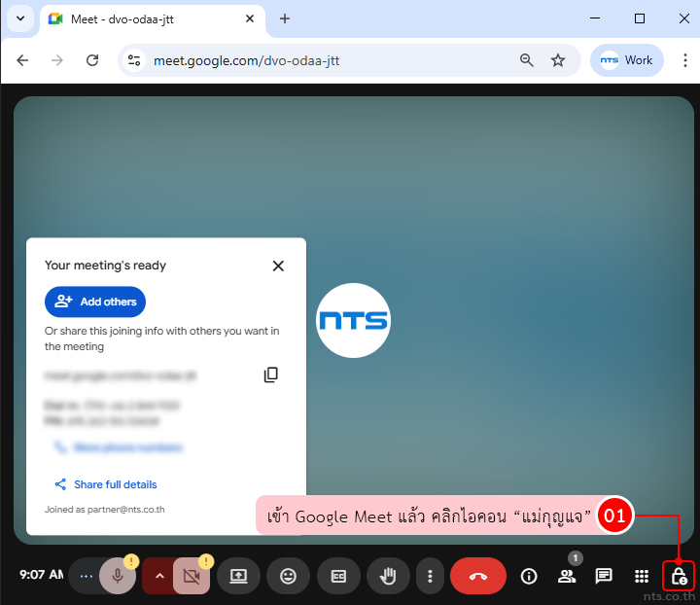Select the Meet - dvo-odaa-jtt tab
The height and width of the screenshot is (605, 700).
152,19
